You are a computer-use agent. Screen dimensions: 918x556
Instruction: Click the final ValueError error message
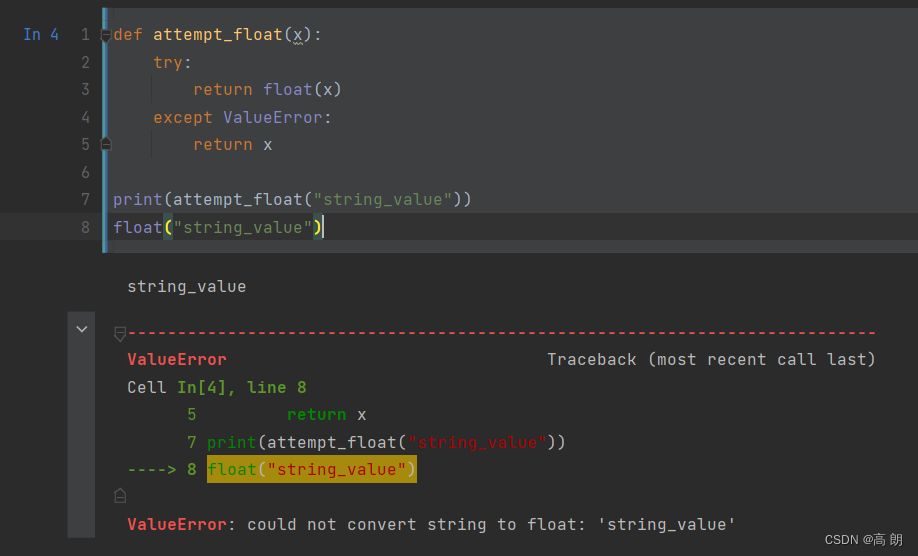click(x=431, y=524)
